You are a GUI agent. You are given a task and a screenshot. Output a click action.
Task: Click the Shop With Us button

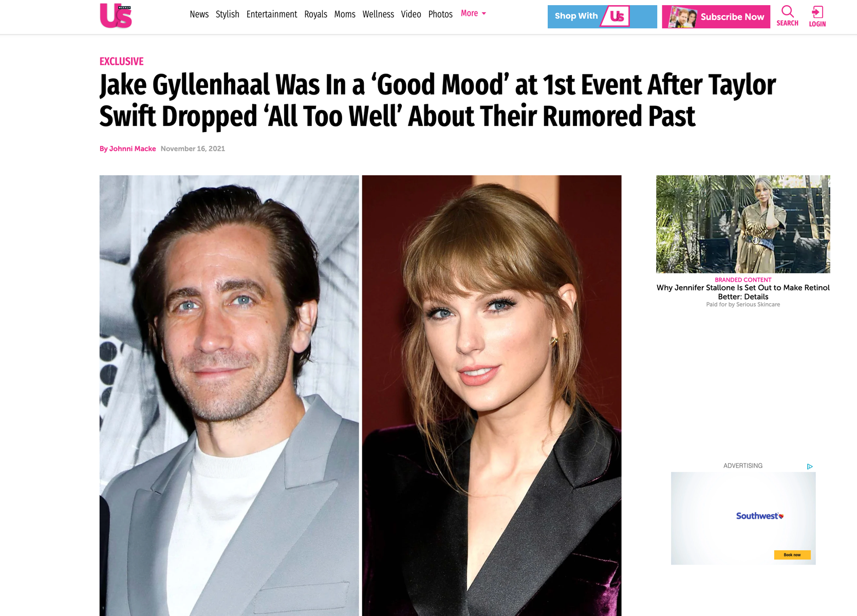[x=602, y=16]
